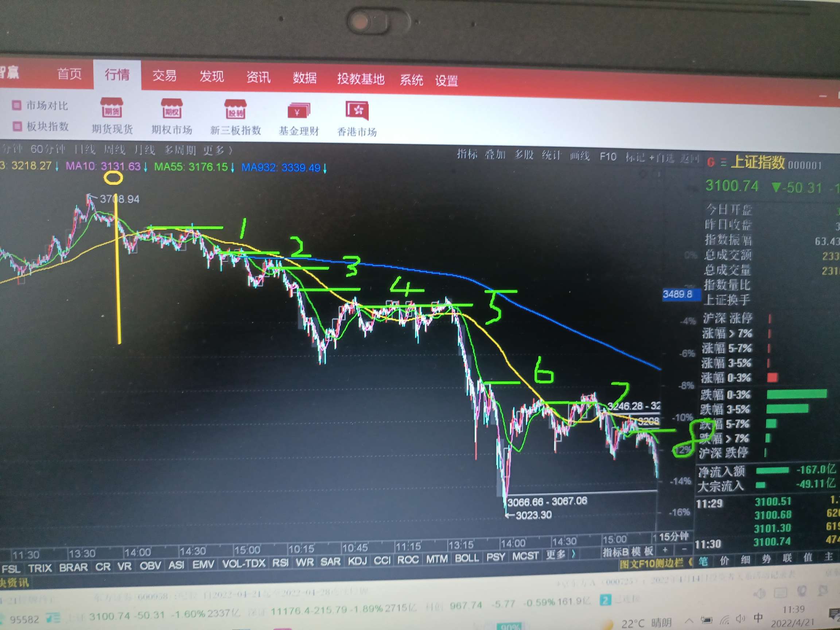Viewport: 840px width, 630px height.
Task: Click the taskbar battery icon
Action: tap(706, 620)
